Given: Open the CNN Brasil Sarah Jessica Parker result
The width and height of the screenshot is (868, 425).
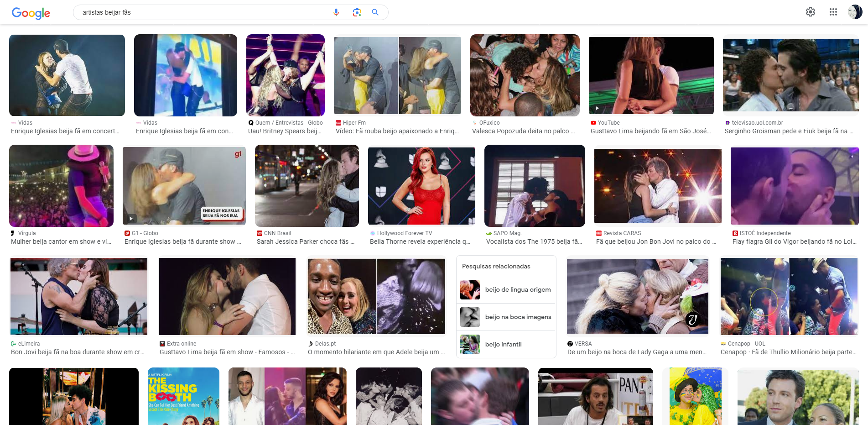Looking at the screenshot, I should click(307, 186).
